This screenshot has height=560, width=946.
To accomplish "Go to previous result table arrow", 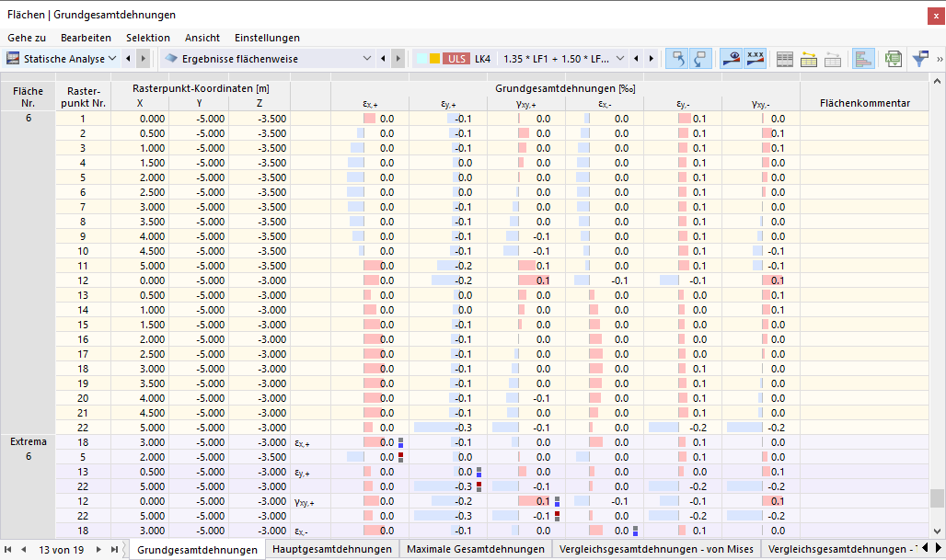I will 383,59.
